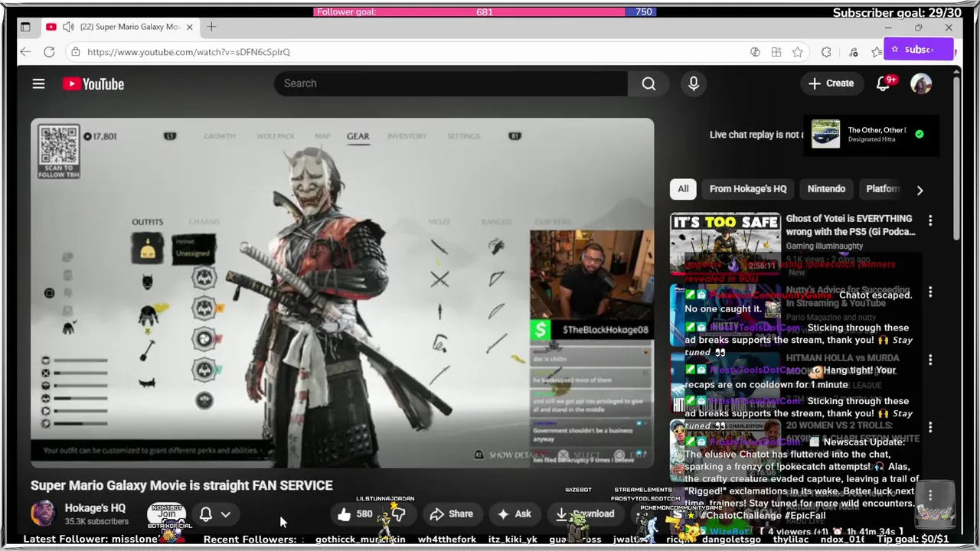The height and width of the screenshot is (551, 980).
Task: Open the new tab plus button
Action: [211, 27]
